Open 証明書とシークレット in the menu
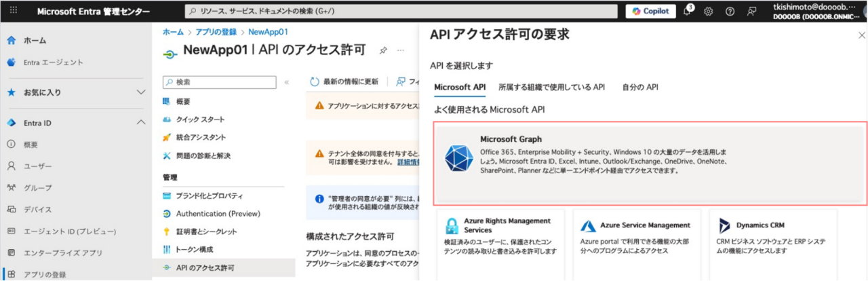The height and width of the screenshot is (281, 868). (x=206, y=231)
